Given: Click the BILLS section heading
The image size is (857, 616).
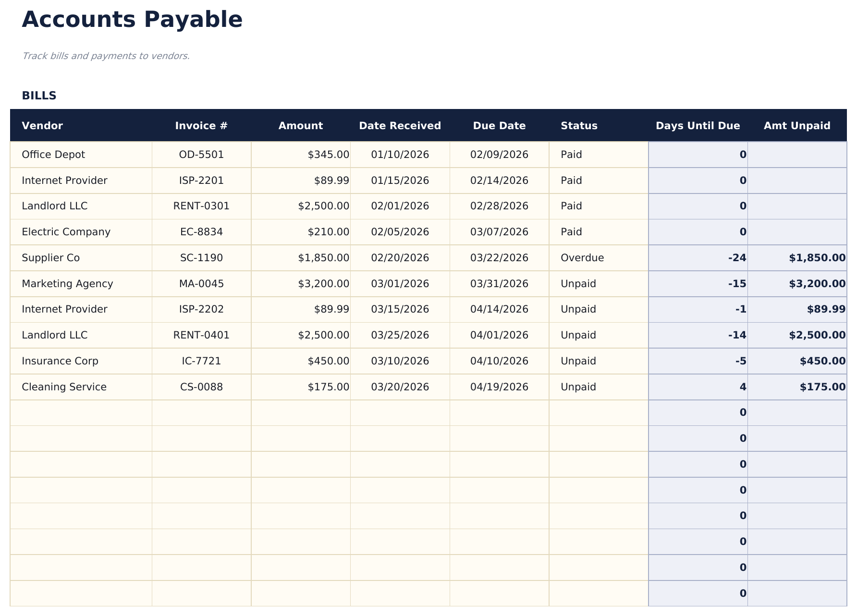Looking at the screenshot, I should click(x=39, y=95).
